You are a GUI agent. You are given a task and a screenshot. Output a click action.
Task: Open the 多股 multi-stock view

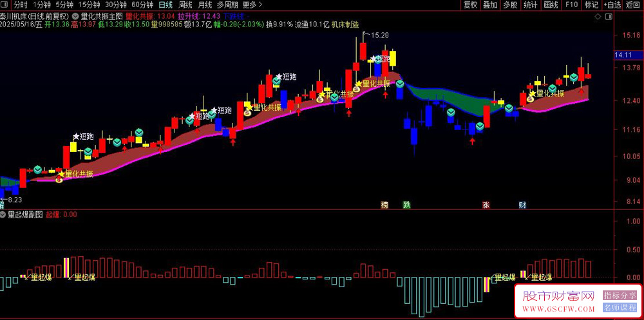click(x=510, y=5)
